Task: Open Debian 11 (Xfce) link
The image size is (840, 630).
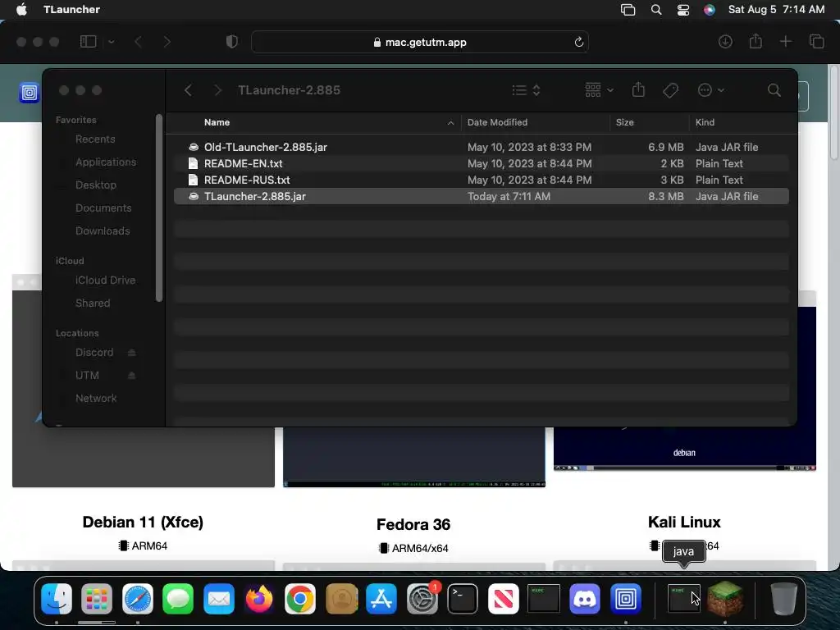Action: point(143,523)
